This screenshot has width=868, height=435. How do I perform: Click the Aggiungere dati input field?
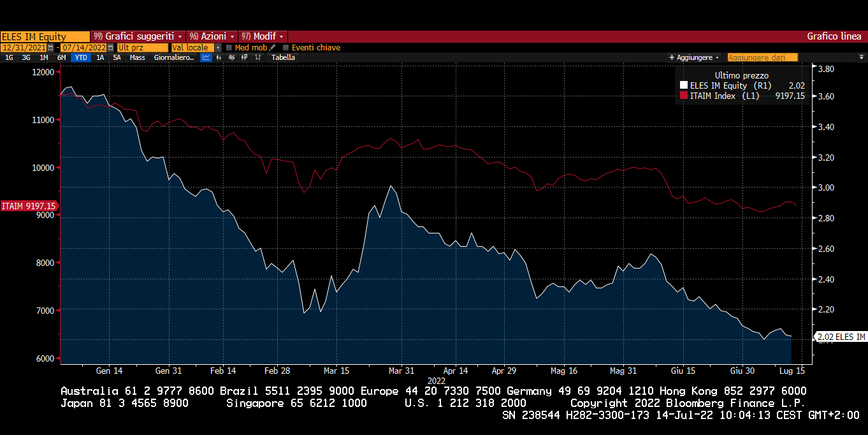[762, 57]
